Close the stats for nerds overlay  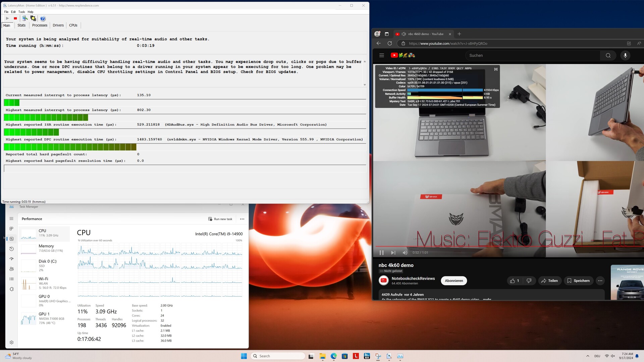(496, 69)
